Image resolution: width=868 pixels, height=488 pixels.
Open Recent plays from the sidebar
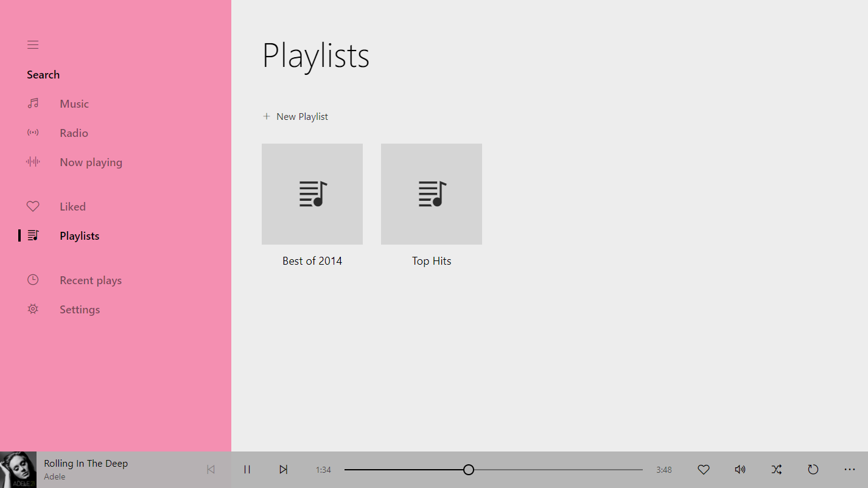point(90,280)
